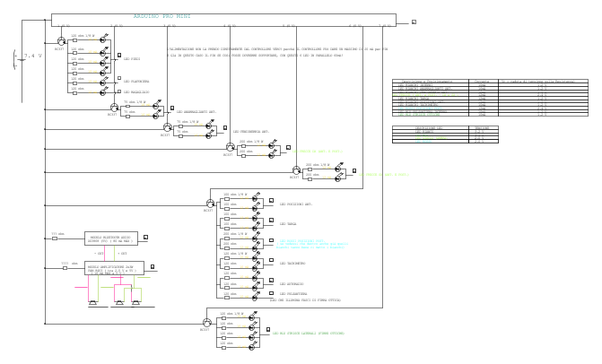Viewport: 602px width, 364px height.
Task: Click the Corrente column header in table
Action: pyautogui.click(x=482, y=81)
